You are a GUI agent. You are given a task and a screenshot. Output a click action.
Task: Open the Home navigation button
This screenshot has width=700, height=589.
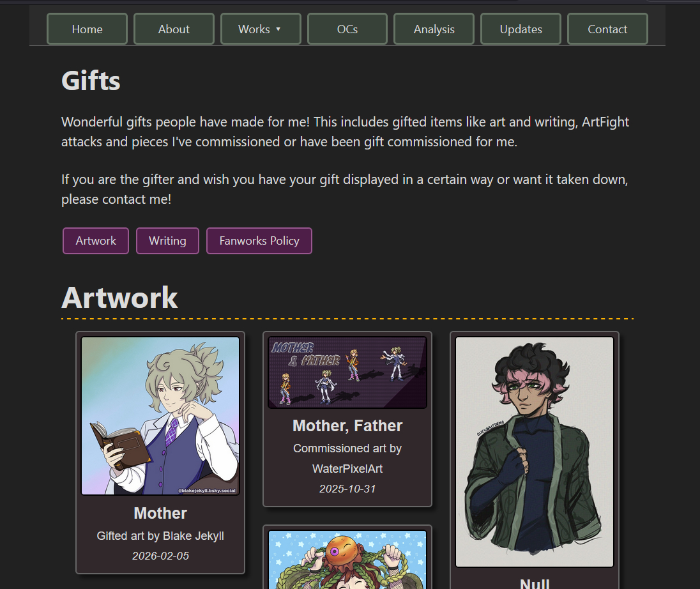tap(87, 29)
